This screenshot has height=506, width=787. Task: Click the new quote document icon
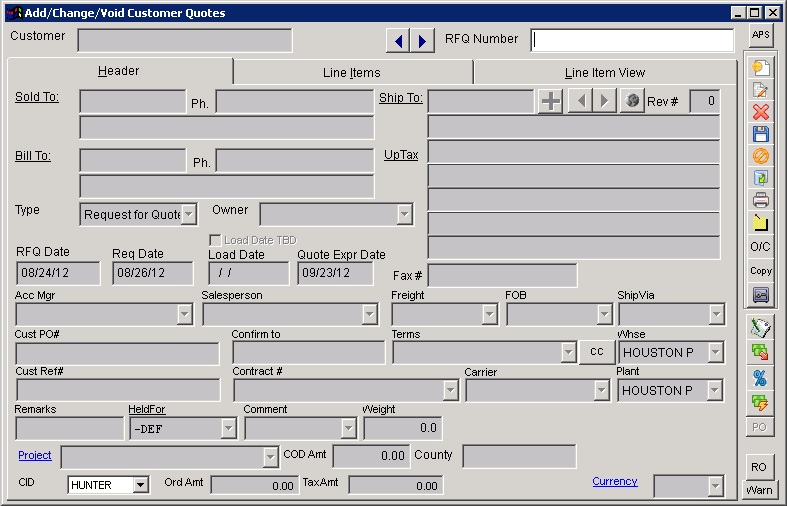[761, 68]
